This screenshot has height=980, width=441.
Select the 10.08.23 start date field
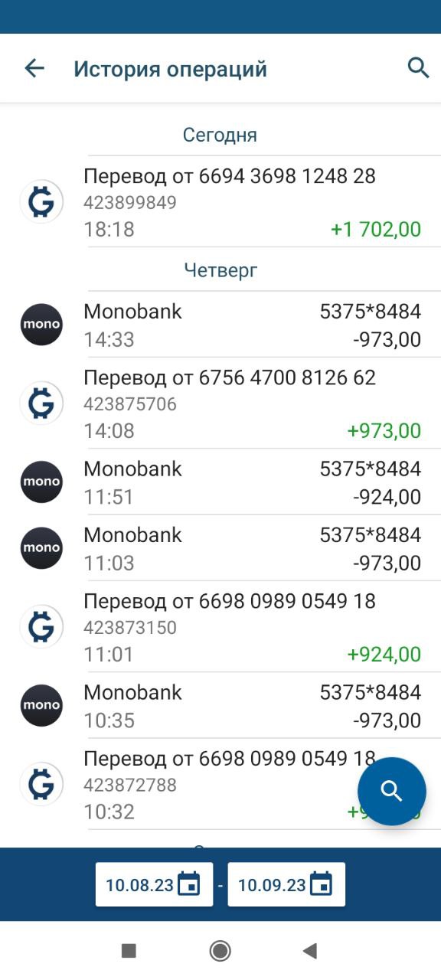[x=154, y=884]
